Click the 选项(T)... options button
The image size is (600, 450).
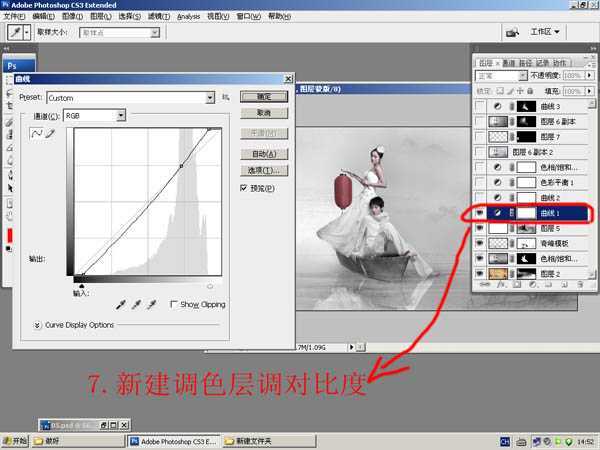(x=264, y=171)
